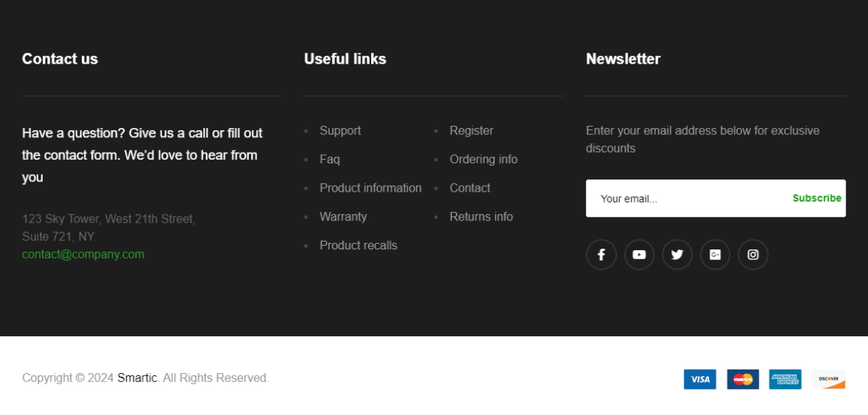Click the Mastercard payment icon

click(x=743, y=380)
